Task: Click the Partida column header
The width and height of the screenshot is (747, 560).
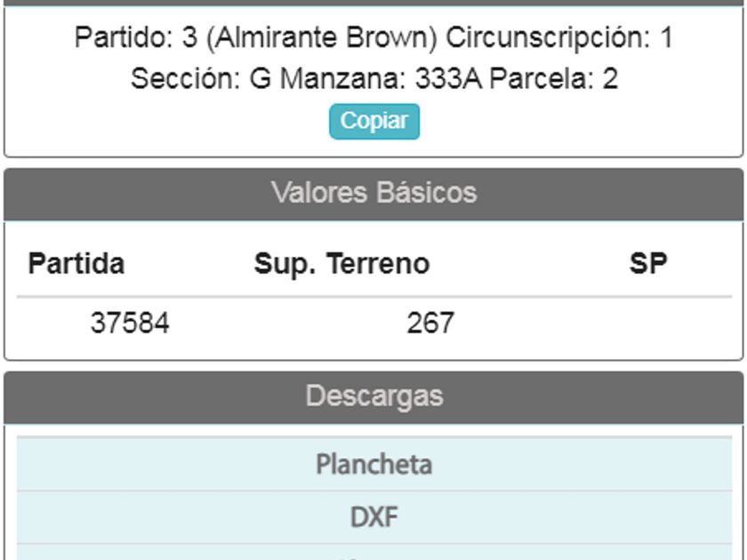Action: click(76, 264)
